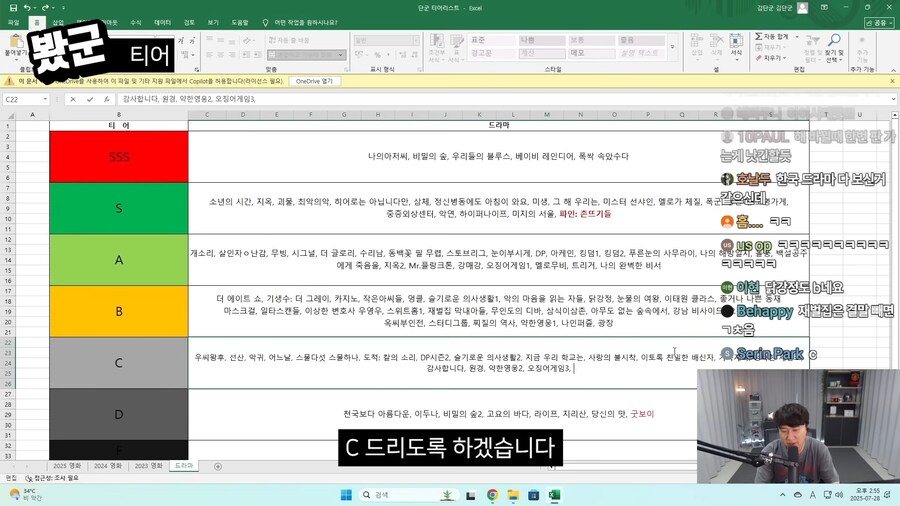
Task: Open alignment settings dialog launcher
Action: tap(346, 69)
